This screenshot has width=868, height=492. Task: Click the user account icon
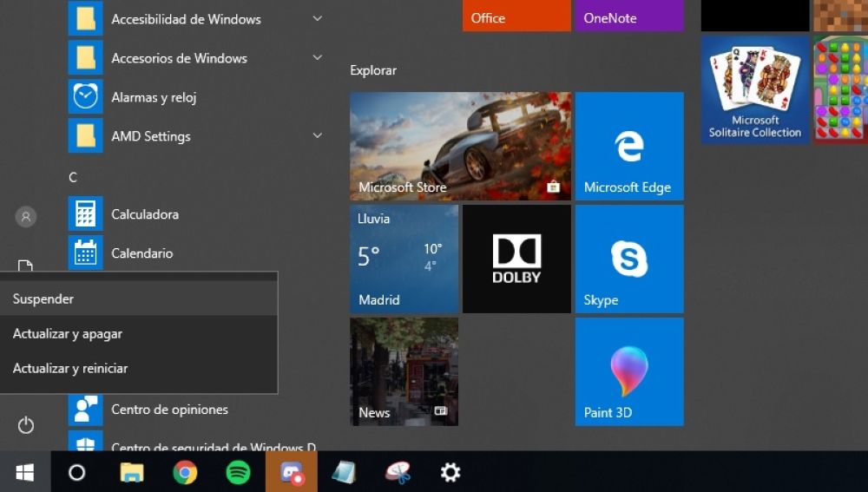[x=26, y=217]
